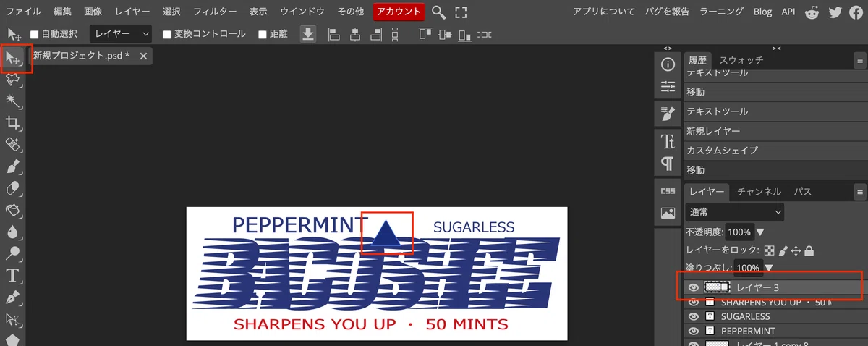
Task: Select the Blur droplet tool
Action: 12,232
